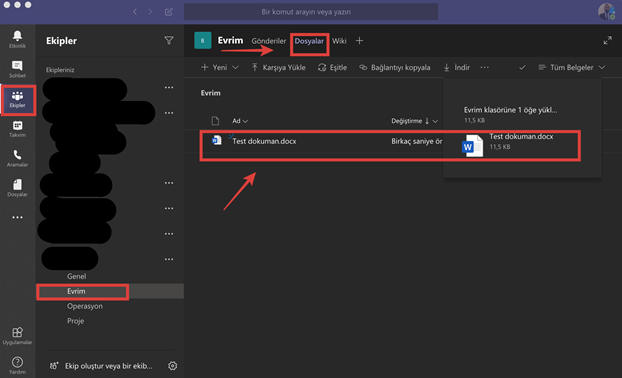Sort by the Değiştirme column header
Viewport: 622px width, 378px height.
click(x=415, y=121)
